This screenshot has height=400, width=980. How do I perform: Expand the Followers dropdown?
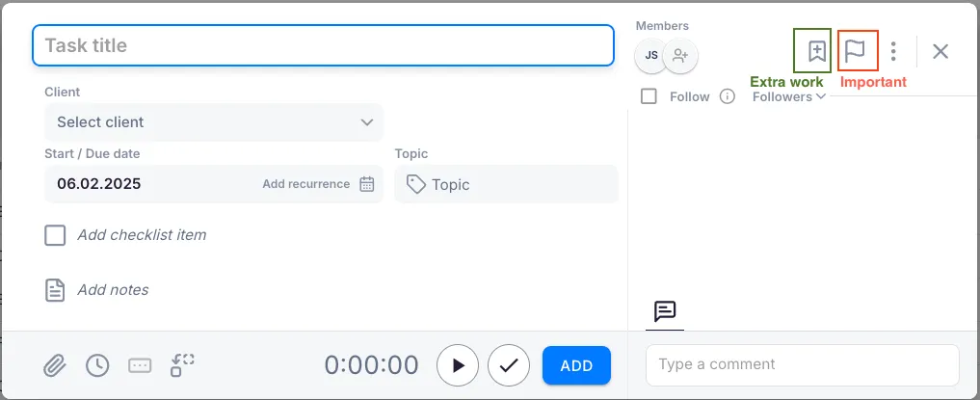788,96
